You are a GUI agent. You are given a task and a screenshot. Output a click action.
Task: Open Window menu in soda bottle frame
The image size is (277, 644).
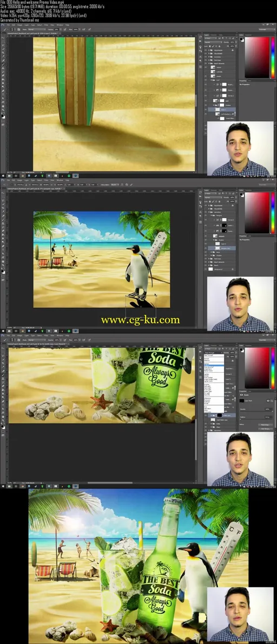(60, 336)
